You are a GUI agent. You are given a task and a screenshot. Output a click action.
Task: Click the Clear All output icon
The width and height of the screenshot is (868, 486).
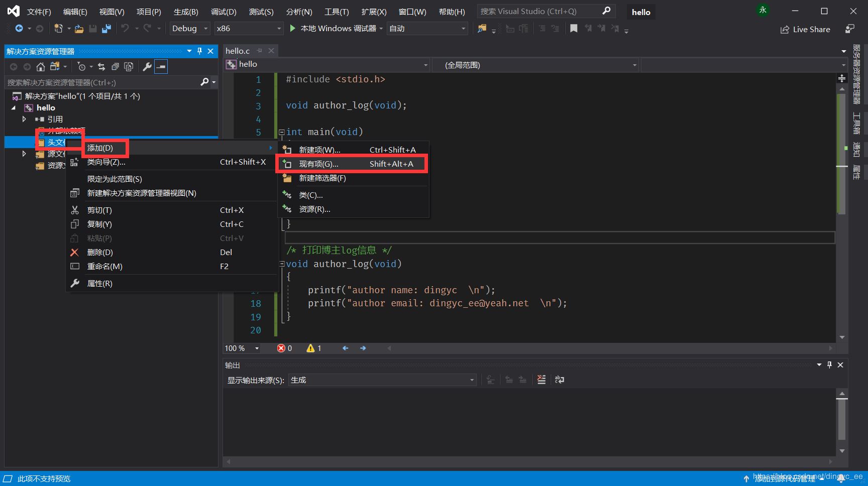click(x=541, y=380)
